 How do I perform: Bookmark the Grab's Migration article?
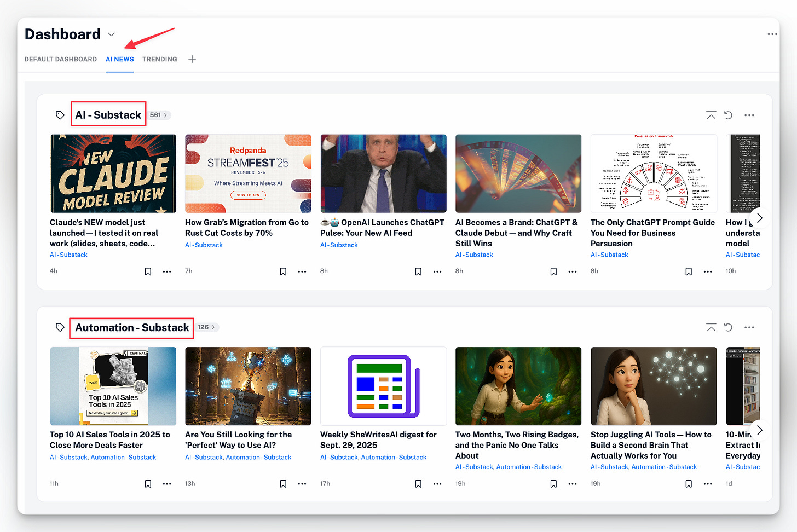[283, 271]
